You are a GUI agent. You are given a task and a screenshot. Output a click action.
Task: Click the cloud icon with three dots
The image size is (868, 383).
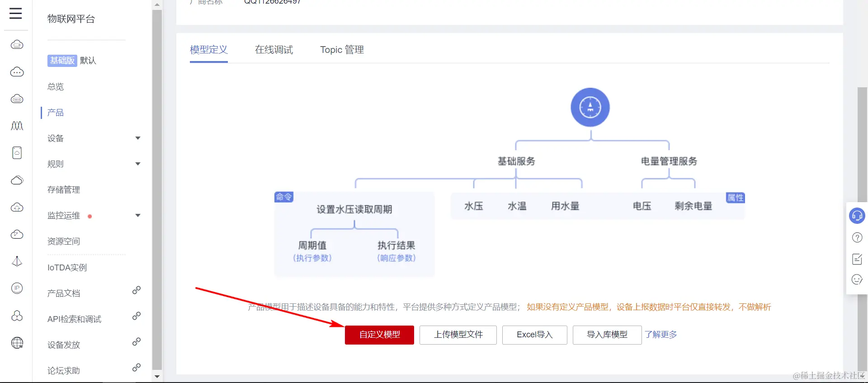point(17,72)
